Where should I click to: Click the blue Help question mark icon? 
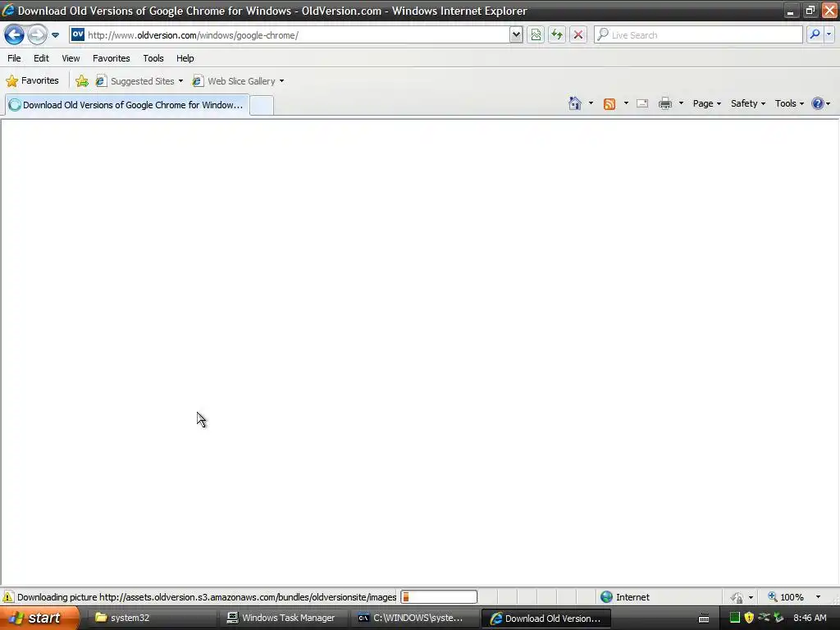point(818,103)
